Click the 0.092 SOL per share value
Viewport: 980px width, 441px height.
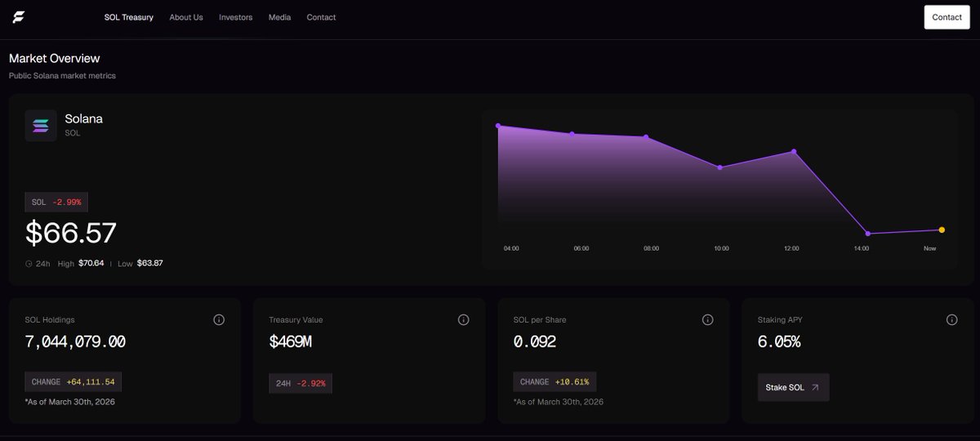click(535, 342)
